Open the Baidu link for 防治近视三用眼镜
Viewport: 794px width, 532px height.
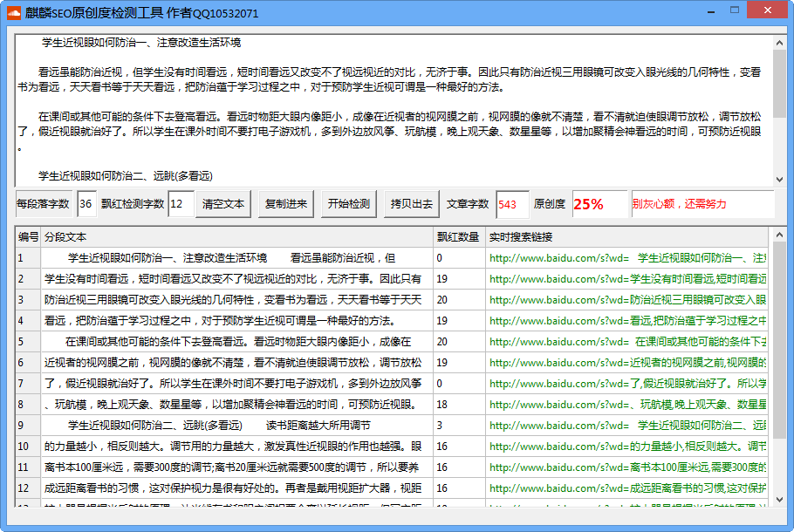[627, 300]
